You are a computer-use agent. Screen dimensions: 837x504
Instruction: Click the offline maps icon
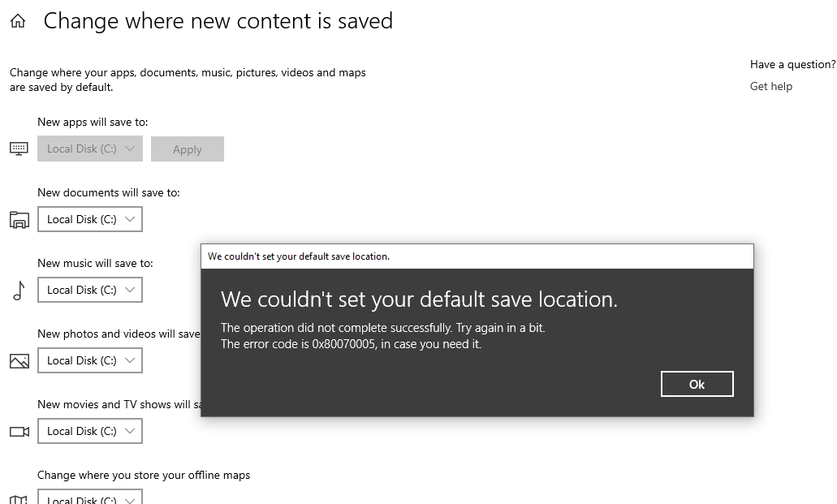pos(18,500)
